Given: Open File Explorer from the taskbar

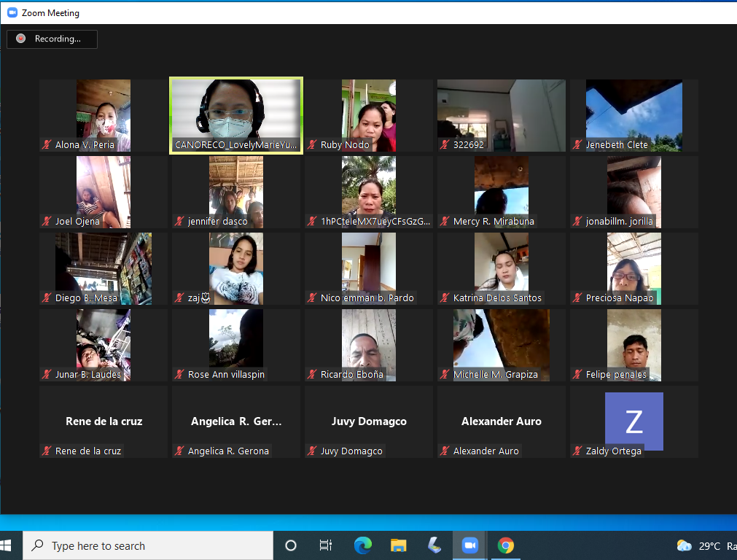Looking at the screenshot, I should 398,545.
